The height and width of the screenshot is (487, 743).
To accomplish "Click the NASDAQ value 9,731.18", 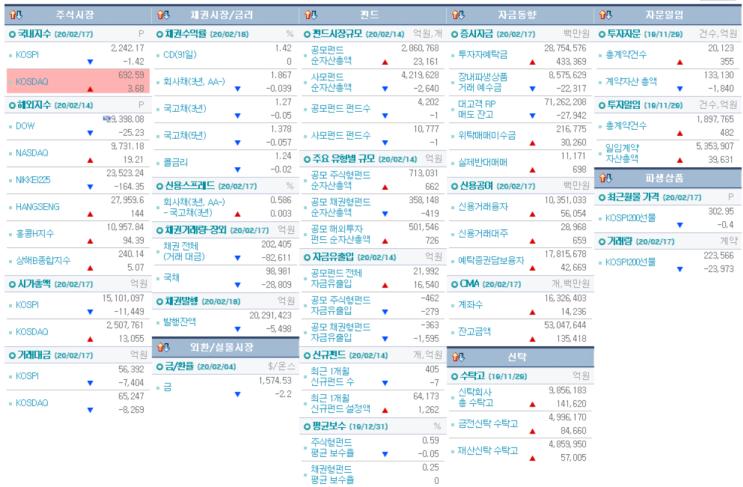I will pos(127,146).
